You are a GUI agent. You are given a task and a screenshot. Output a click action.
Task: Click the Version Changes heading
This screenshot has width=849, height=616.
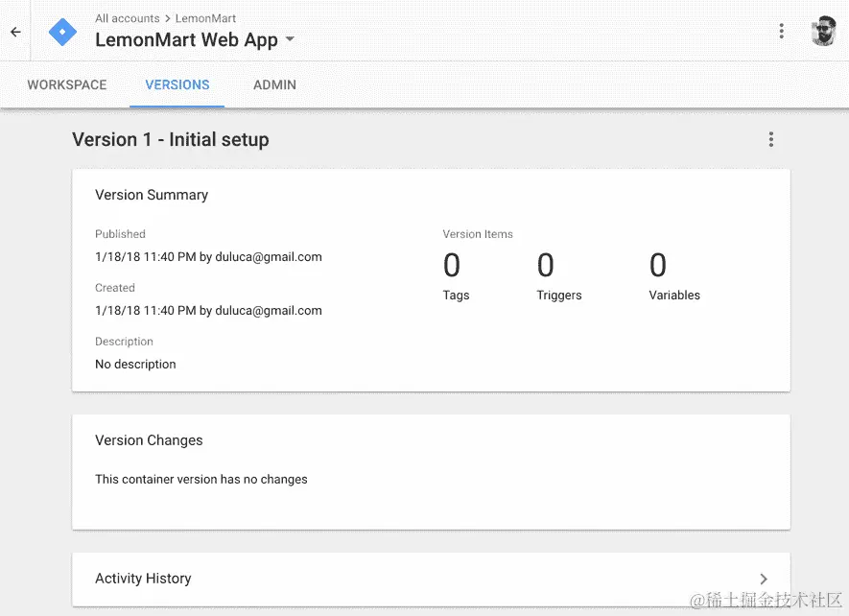point(149,440)
